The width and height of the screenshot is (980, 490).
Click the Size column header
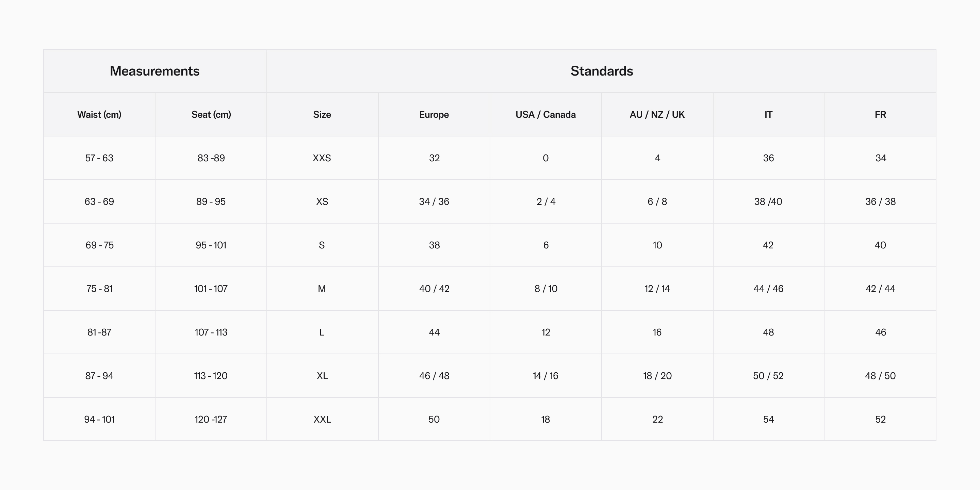[322, 115]
